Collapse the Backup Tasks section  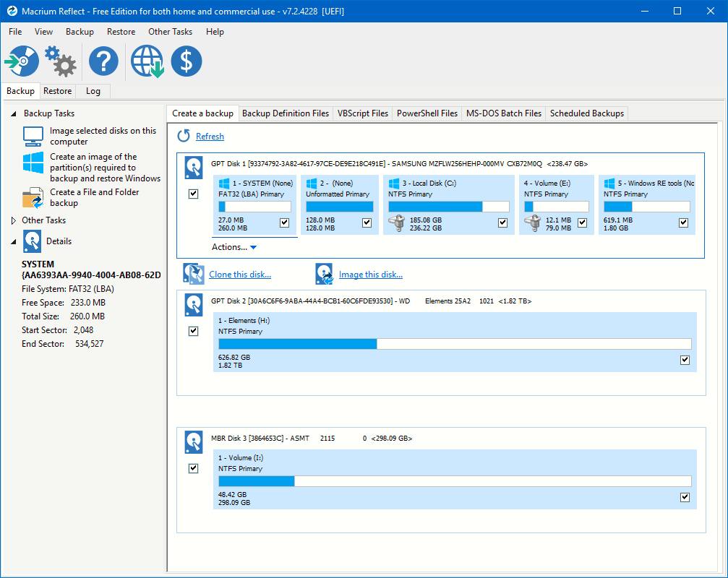14,113
